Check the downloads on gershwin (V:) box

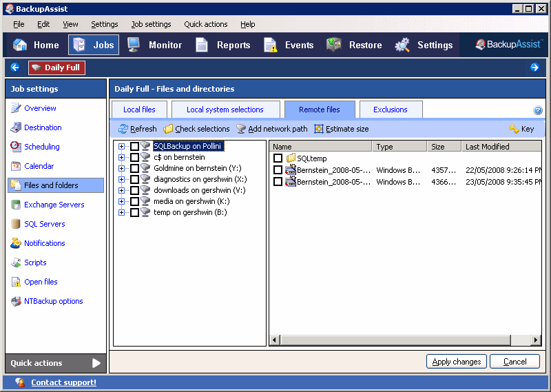click(x=134, y=191)
